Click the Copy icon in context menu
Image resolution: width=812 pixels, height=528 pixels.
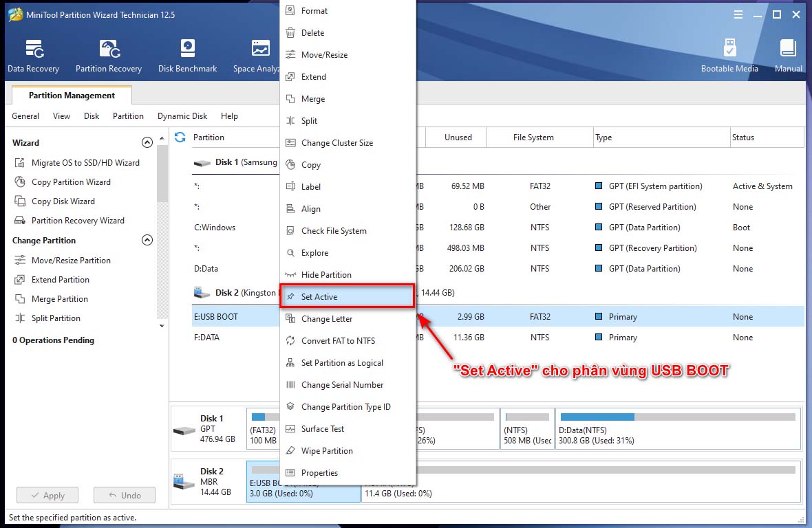(290, 165)
